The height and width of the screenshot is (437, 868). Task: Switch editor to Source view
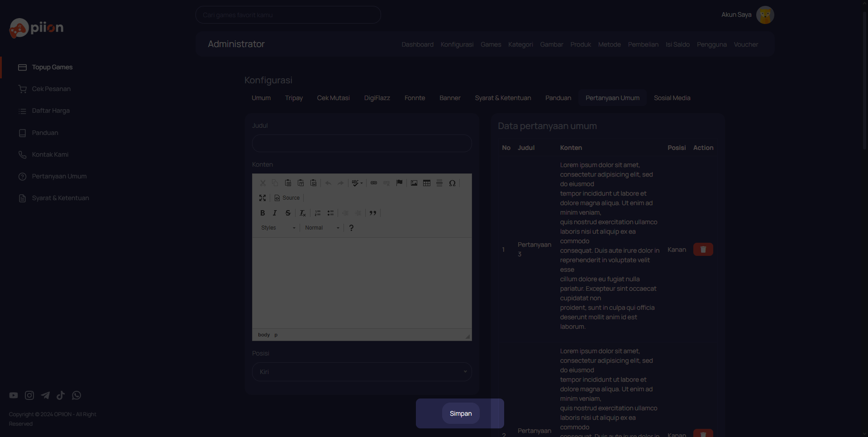[287, 198]
